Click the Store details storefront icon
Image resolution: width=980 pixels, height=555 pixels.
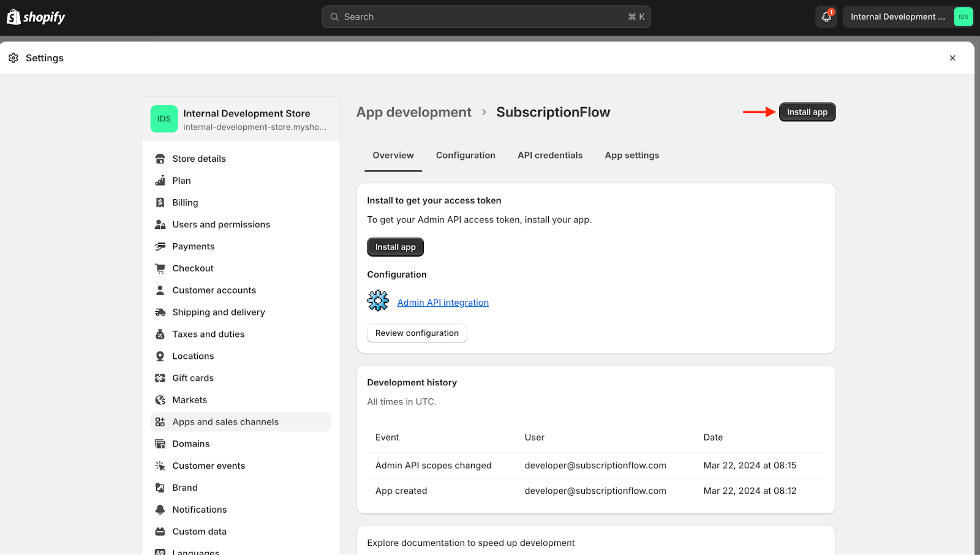(x=160, y=159)
